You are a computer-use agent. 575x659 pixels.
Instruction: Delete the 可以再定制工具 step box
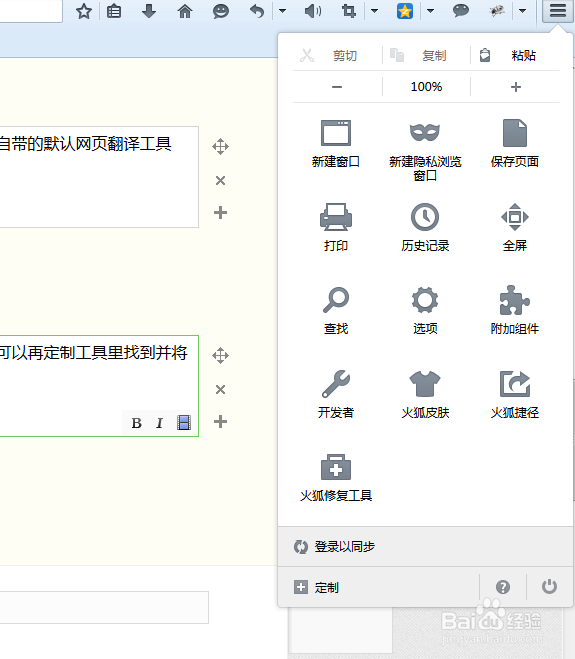(x=220, y=389)
